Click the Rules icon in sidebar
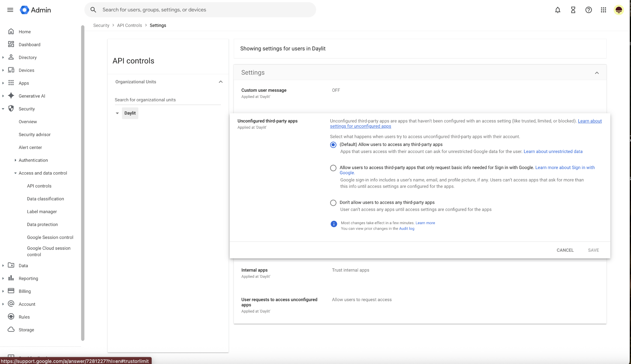 coord(11,317)
